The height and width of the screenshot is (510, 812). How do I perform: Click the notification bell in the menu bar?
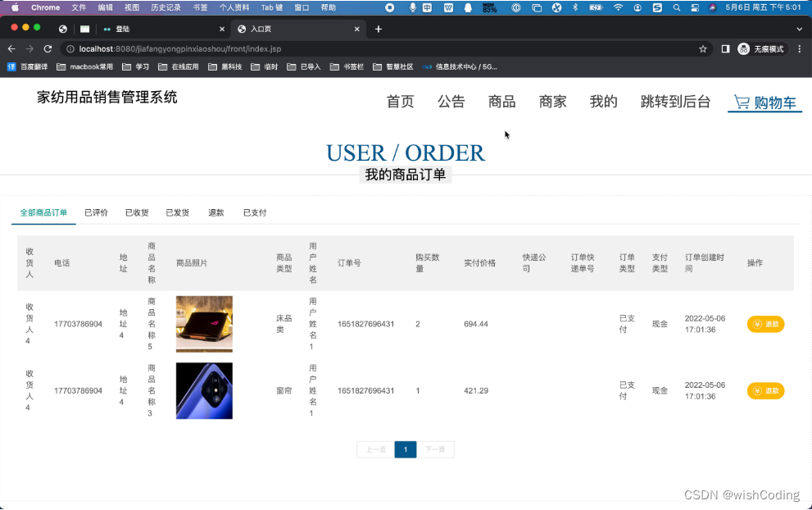tap(467, 7)
